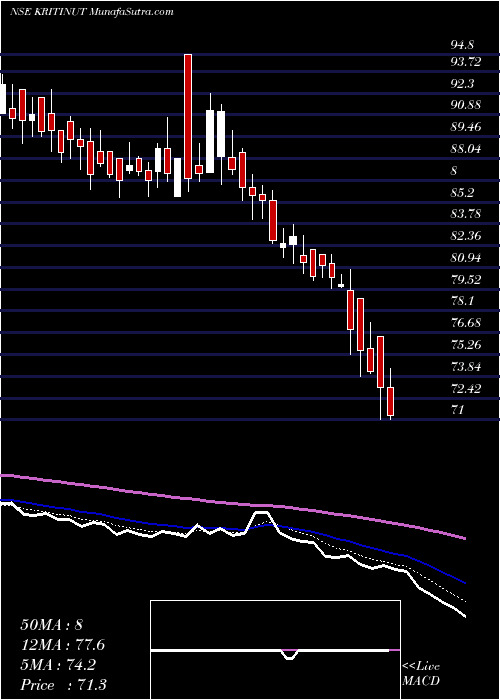Click the <<Live MACD label
500x700 pixels.
(421, 674)
